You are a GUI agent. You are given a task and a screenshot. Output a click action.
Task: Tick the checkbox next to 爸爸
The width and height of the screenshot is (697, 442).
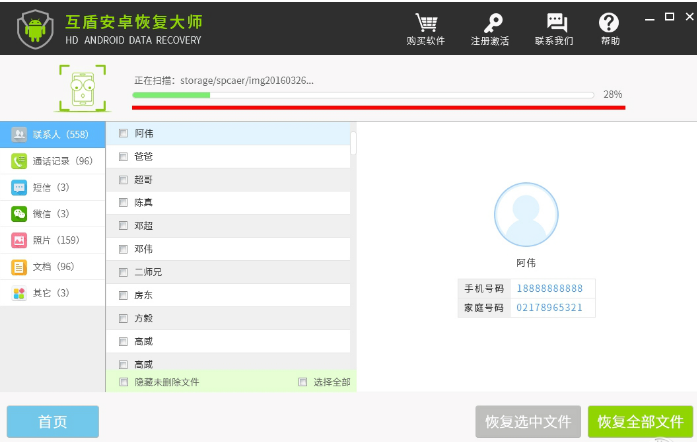[123, 156]
